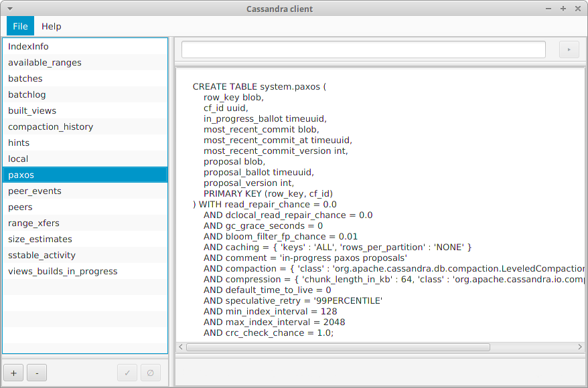The height and width of the screenshot is (388, 588).
Task: Open the File menu
Action: pyautogui.click(x=20, y=26)
